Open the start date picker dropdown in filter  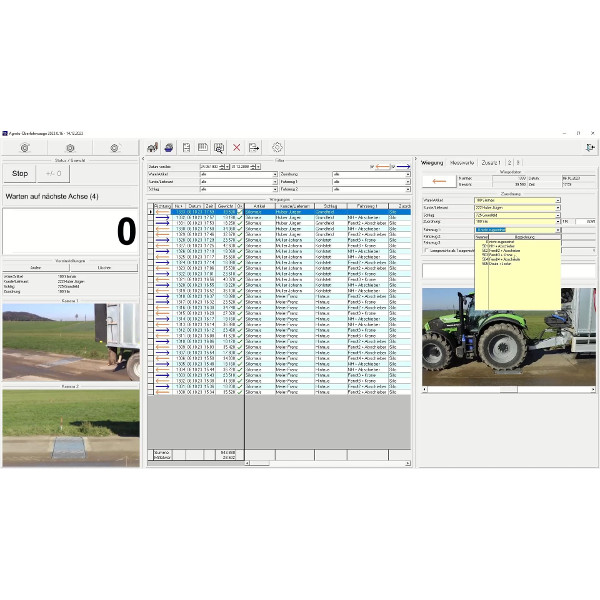[227, 167]
